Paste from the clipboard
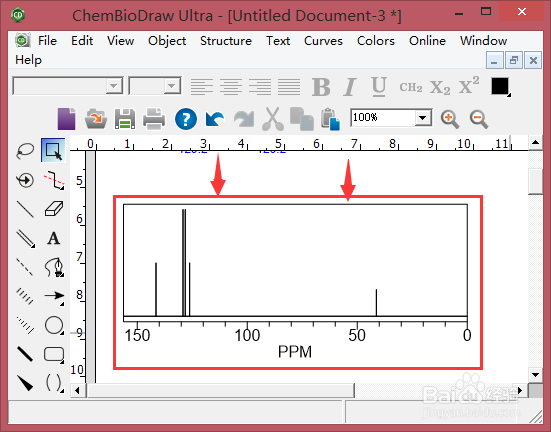The width and height of the screenshot is (551, 432). click(x=330, y=119)
